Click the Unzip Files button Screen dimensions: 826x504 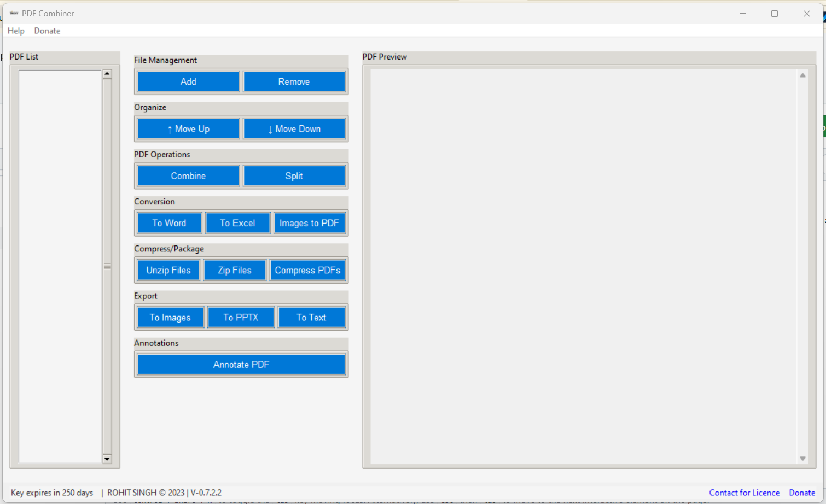(x=168, y=270)
